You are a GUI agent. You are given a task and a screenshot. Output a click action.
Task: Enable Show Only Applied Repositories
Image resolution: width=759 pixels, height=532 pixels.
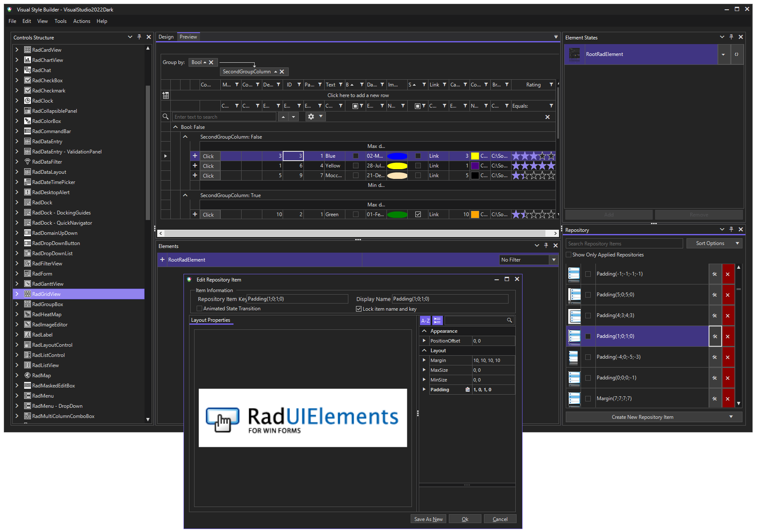(x=568, y=254)
